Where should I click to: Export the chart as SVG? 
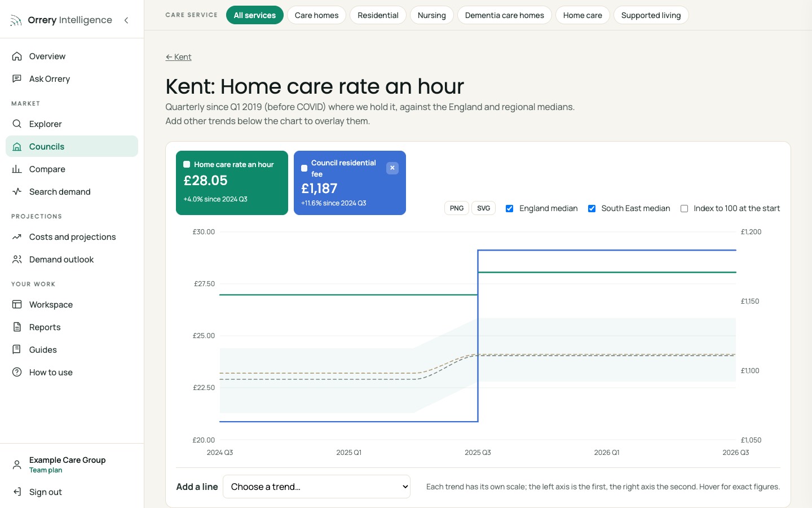(484, 208)
